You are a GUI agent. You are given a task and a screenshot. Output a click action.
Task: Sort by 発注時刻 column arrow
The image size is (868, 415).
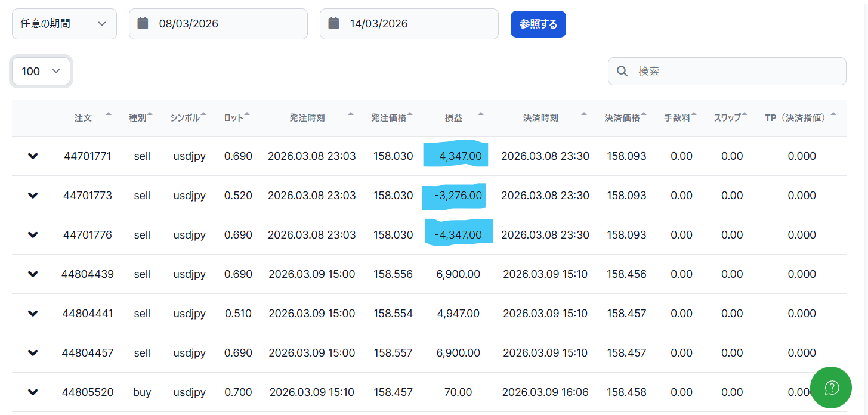pyautogui.click(x=351, y=114)
